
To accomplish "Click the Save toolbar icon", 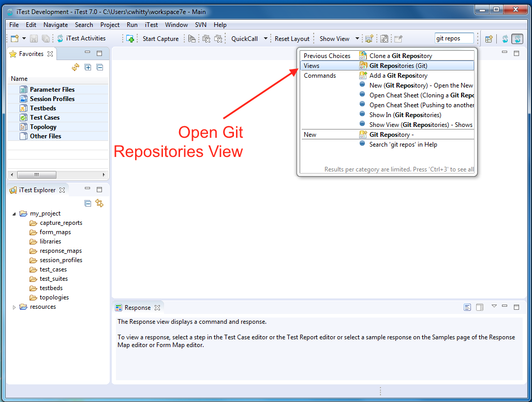I will [x=34, y=39].
